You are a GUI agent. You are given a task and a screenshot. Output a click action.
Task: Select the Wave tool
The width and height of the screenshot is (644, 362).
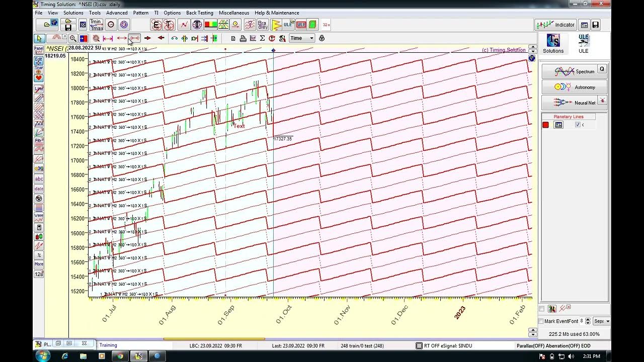pyautogui.click(x=39, y=217)
